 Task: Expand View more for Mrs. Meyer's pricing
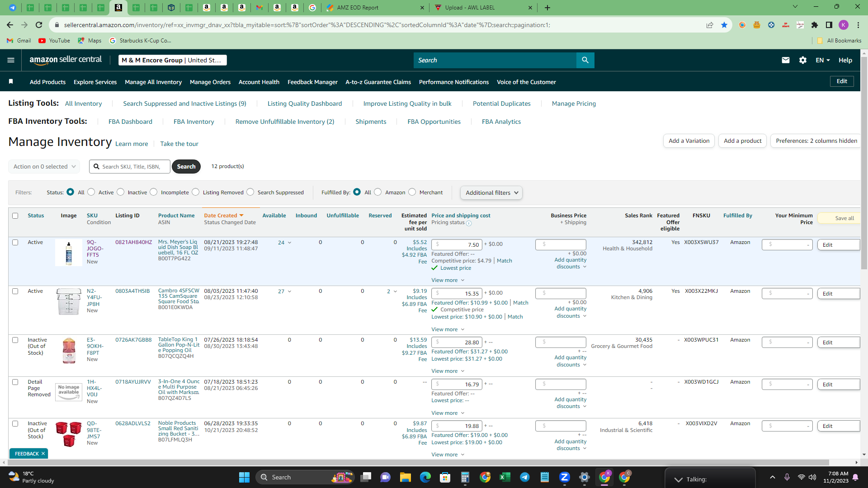(x=448, y=280)
